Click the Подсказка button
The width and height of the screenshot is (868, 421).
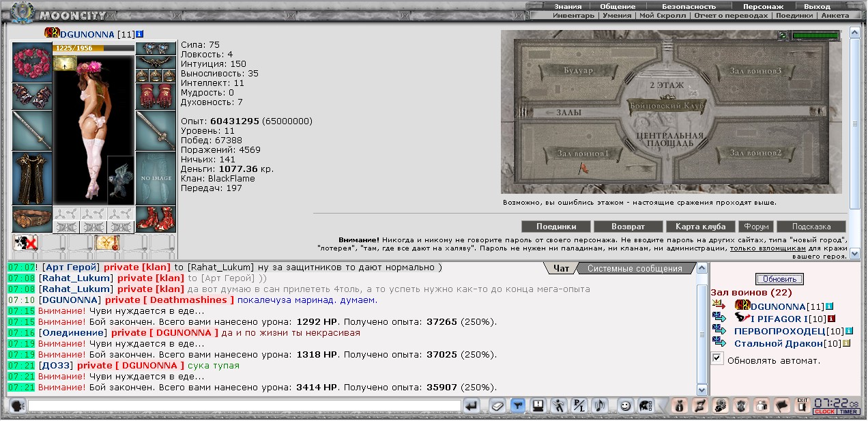click(811, 227)
